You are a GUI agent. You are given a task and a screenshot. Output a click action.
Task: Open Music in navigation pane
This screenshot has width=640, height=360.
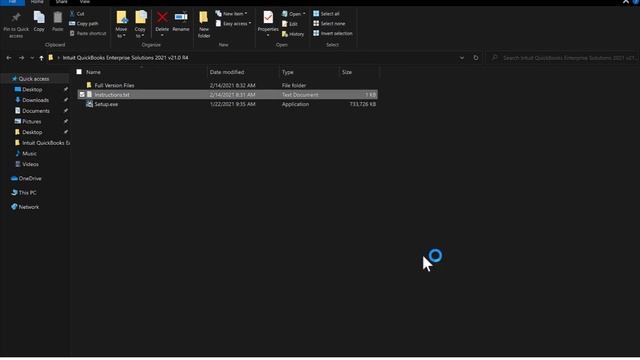(29, 153)
